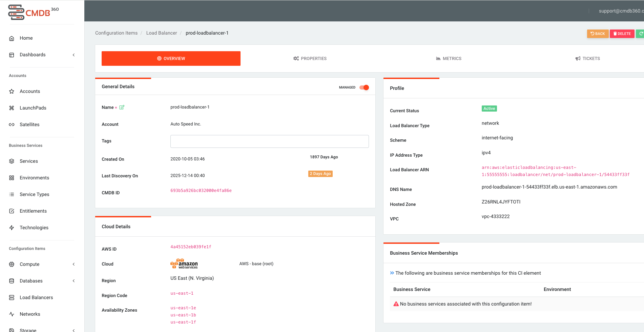Click the Environments grid icon
Screen dimensions: 644x332
12,178
